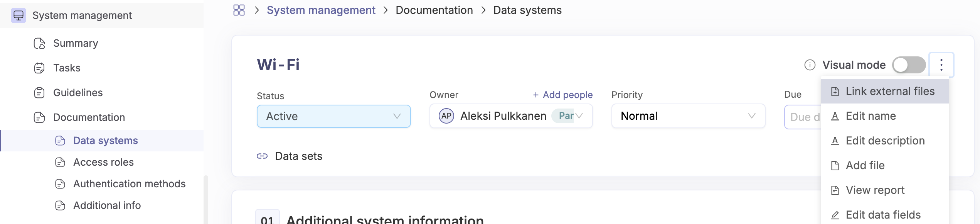Toggle the Visual mode switch
Viewport: 980px width, 224px height.
click(x=909, y=65)
